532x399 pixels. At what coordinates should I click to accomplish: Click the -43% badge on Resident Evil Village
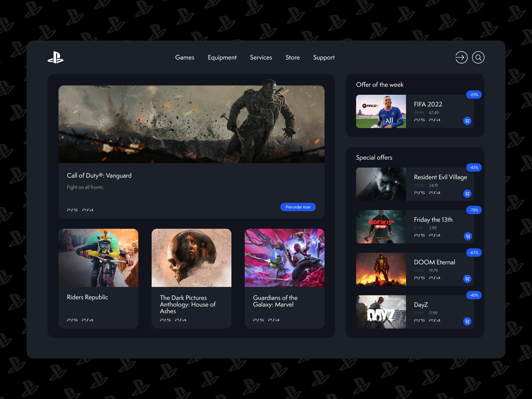tap(474, 168)
